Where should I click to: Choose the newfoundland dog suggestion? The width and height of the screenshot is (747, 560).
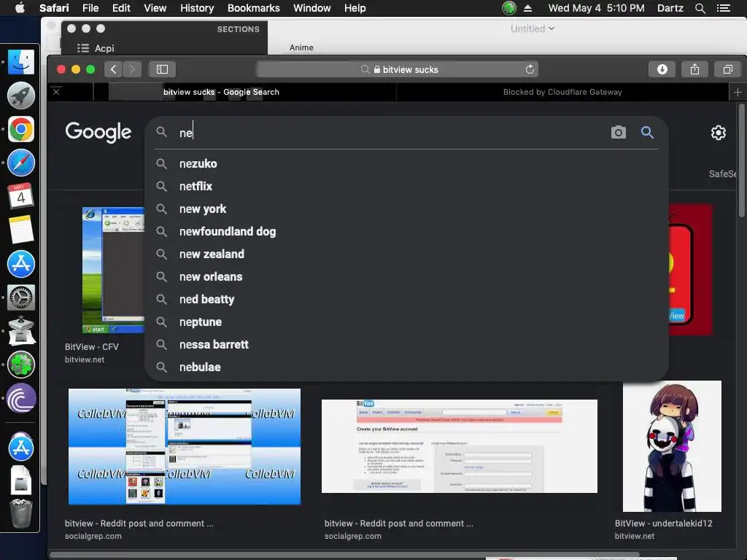(406, 231)
